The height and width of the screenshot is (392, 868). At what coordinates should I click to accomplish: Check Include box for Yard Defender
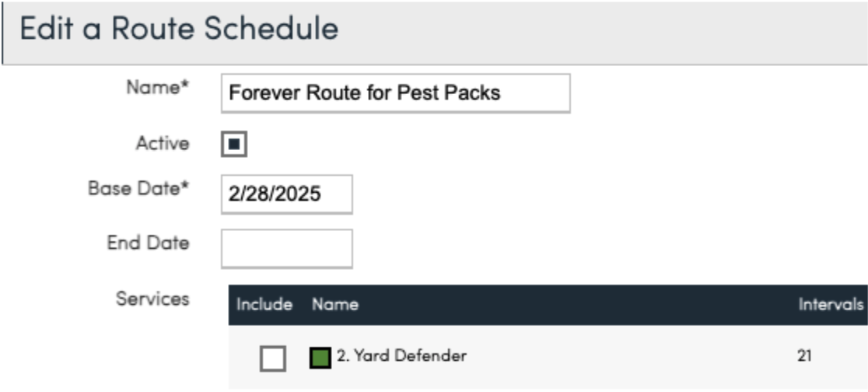tap(273, 358)
